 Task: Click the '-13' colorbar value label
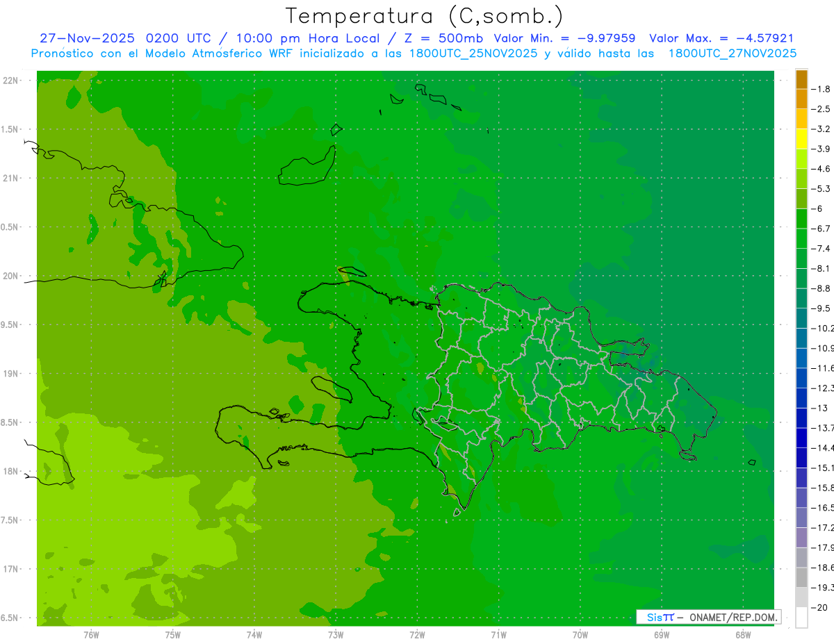click(820, 408)
